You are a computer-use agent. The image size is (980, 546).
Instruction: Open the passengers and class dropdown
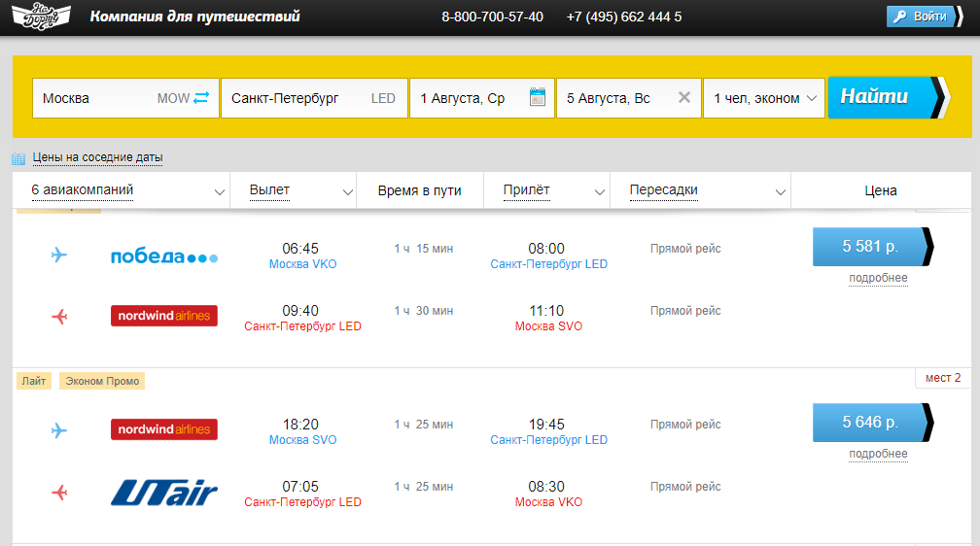tap(764, 98)
